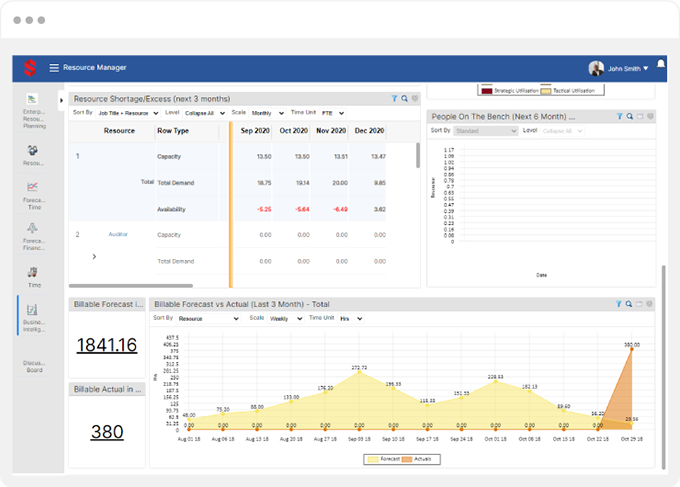Open the Time Unit FTE dropdown

tap(333, 113)
